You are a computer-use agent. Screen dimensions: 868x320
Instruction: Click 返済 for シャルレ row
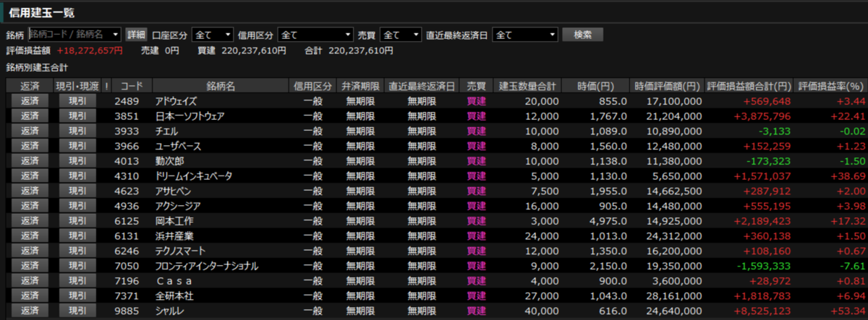(x=30, y=311)
